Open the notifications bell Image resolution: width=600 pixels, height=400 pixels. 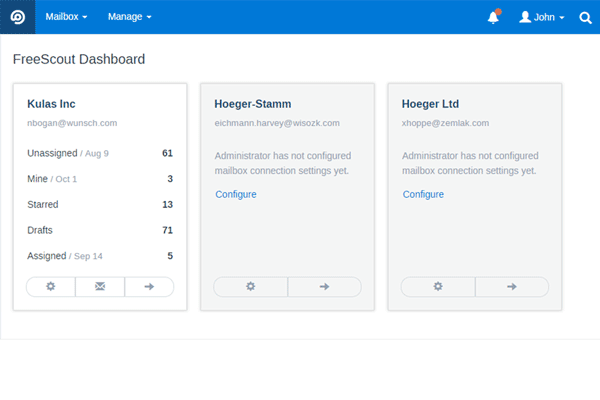coord(494,17)
